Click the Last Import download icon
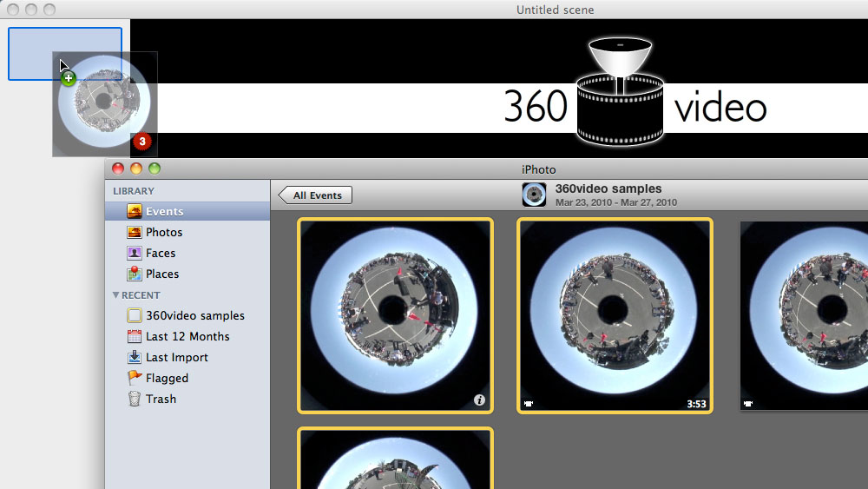This screenshot has height=489, width=868. [x=135, y=357]
